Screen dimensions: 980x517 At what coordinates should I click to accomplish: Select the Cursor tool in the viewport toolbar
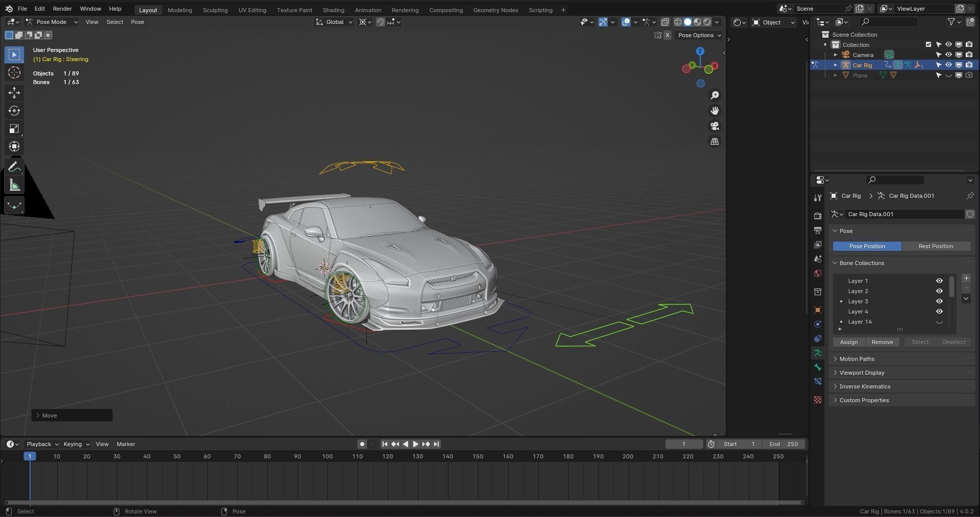coord(14,72)
